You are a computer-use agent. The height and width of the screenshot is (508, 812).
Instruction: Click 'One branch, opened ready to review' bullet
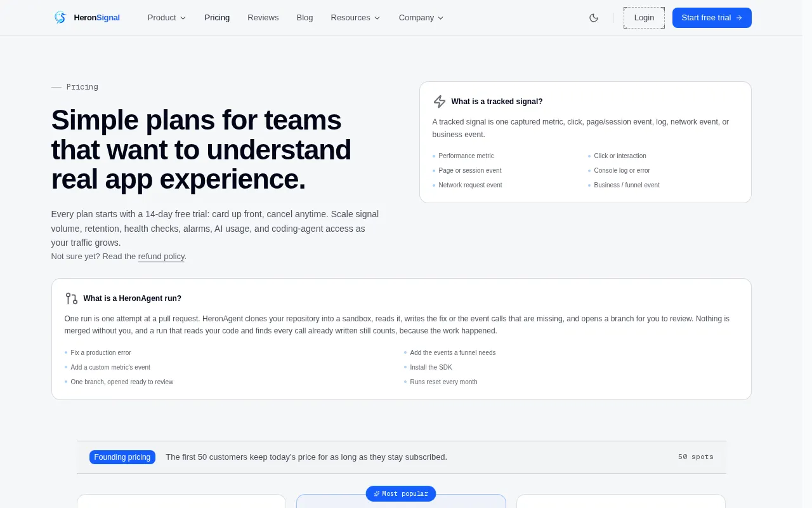122,382
